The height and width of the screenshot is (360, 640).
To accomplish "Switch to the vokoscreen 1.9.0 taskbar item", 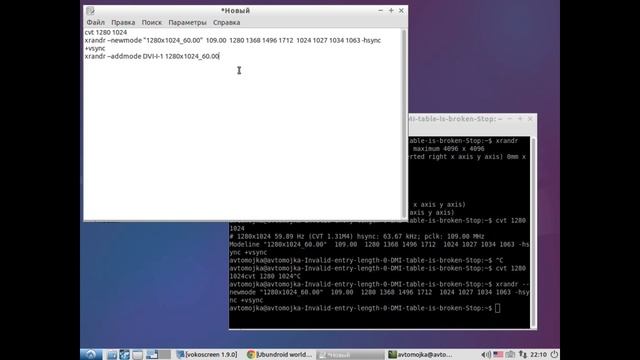I will tap(207, 355).
